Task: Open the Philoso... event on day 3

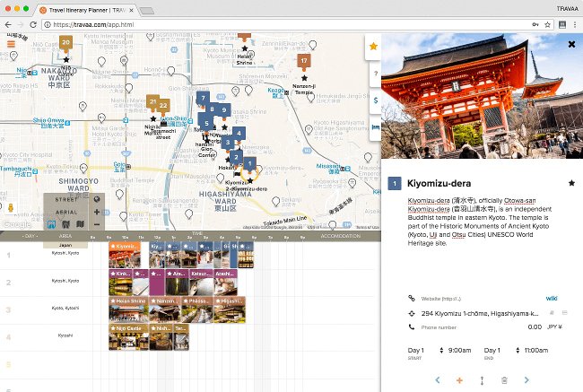Action: [x=197, y=309]
